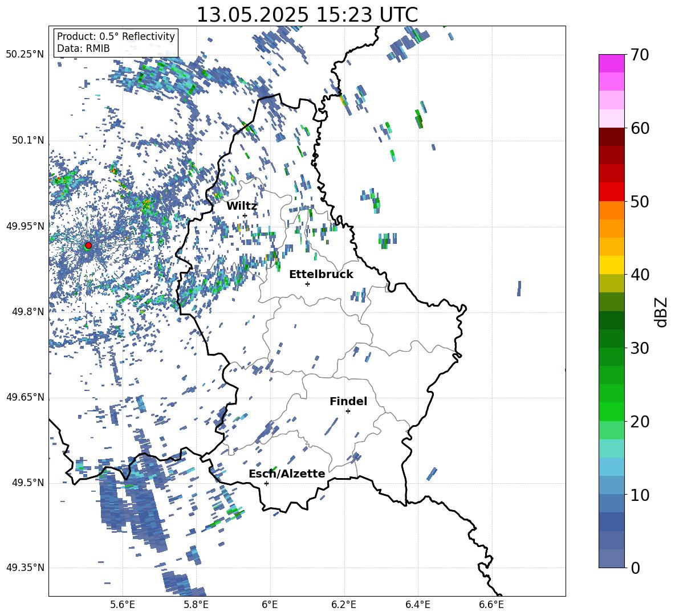
Task: Click the 6.4°E longitude label
Action: pos(417,605)
